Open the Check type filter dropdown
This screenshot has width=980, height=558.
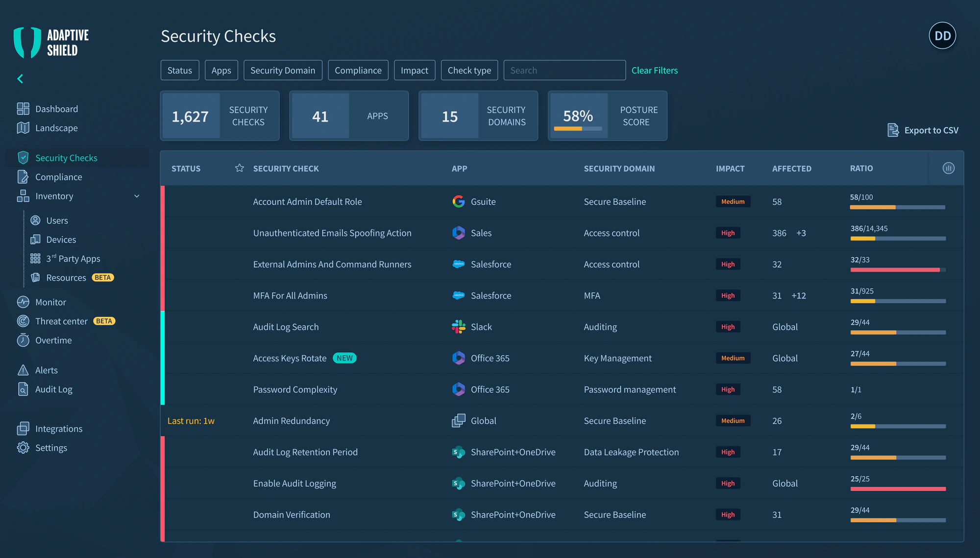click(469, 70)
